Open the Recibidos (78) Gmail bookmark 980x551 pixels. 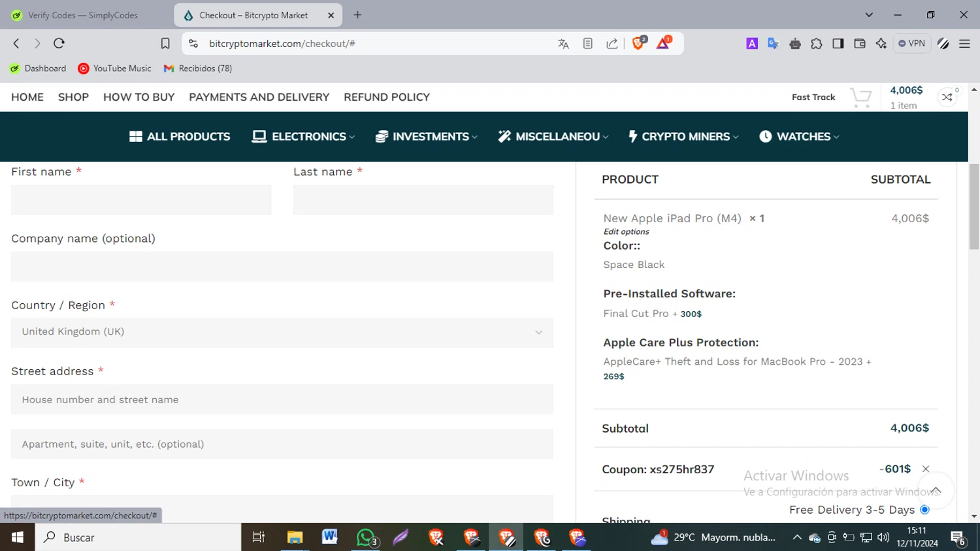[x=198, y=68]
